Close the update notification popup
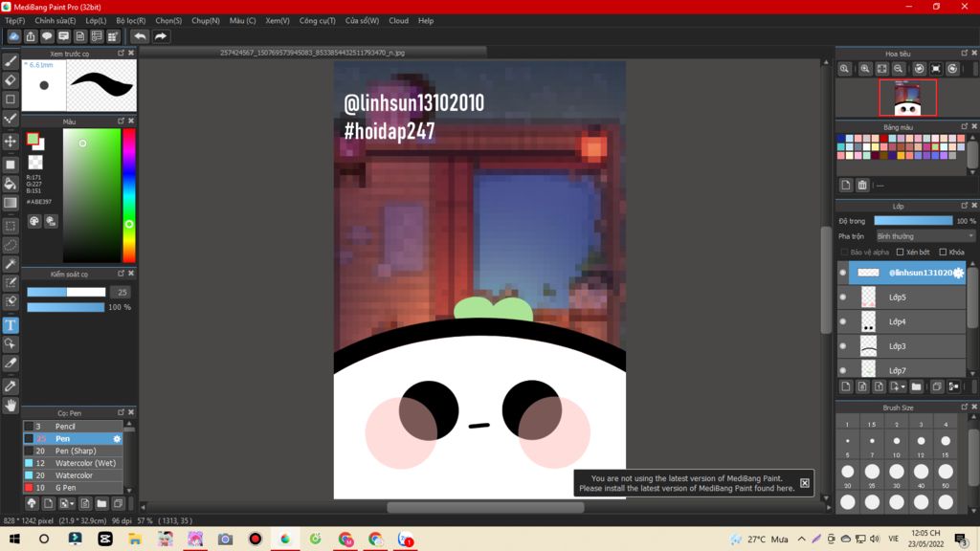This screenshot has width=980, height=551. (804, 483)
